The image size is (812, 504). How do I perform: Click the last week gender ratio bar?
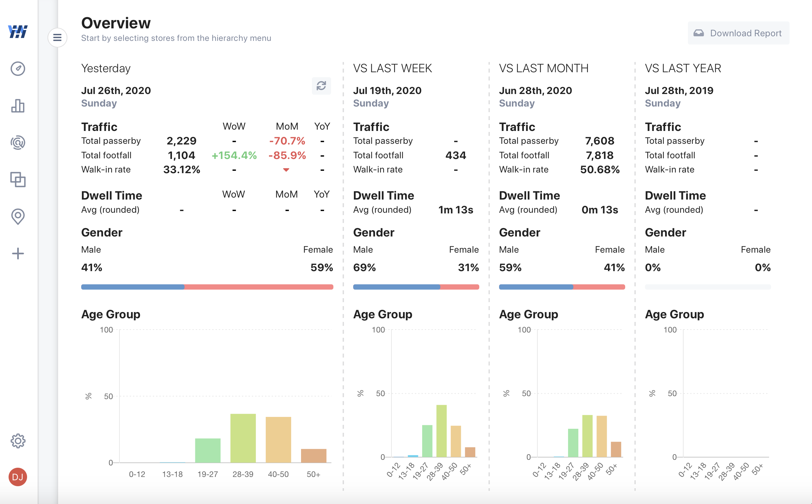click(416, 287)
